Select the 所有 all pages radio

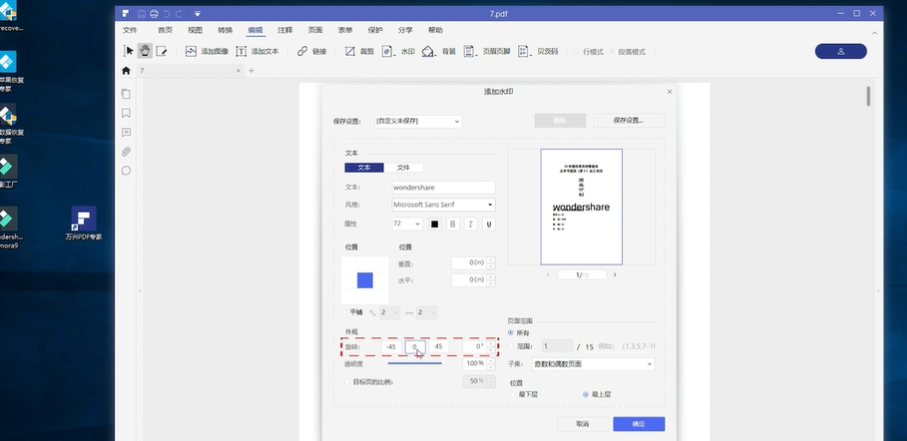tap(510, 333)
